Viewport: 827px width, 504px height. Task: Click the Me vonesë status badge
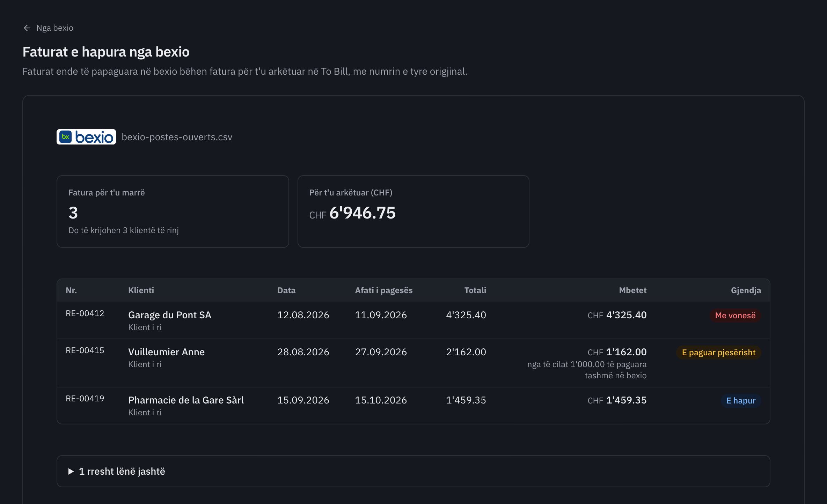tap(735, 316)
